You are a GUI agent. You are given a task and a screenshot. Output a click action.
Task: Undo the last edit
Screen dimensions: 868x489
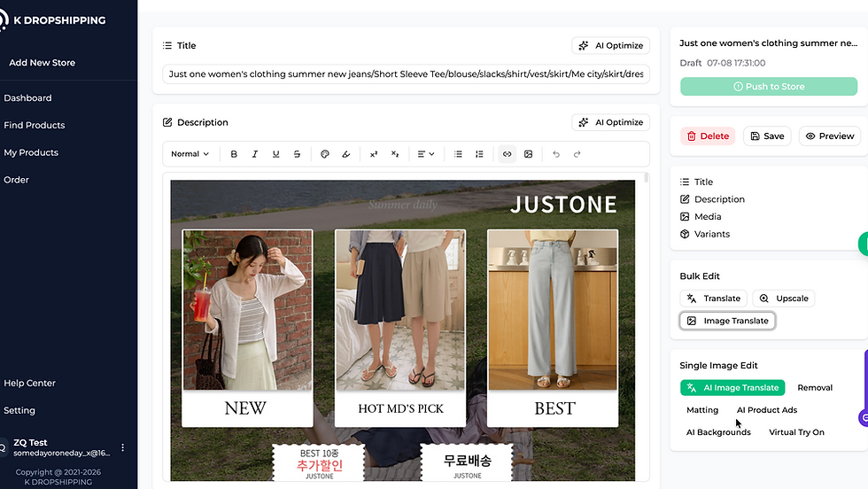[x=556, y=154]
